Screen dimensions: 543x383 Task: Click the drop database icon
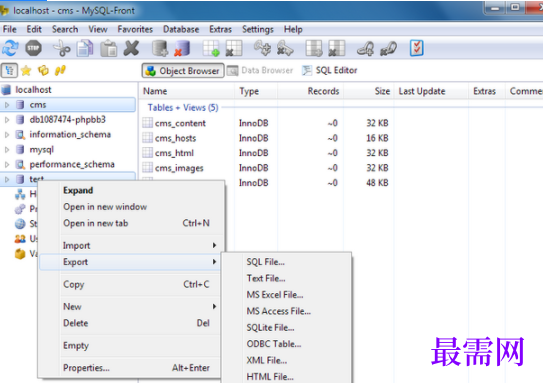click(182, 48)
